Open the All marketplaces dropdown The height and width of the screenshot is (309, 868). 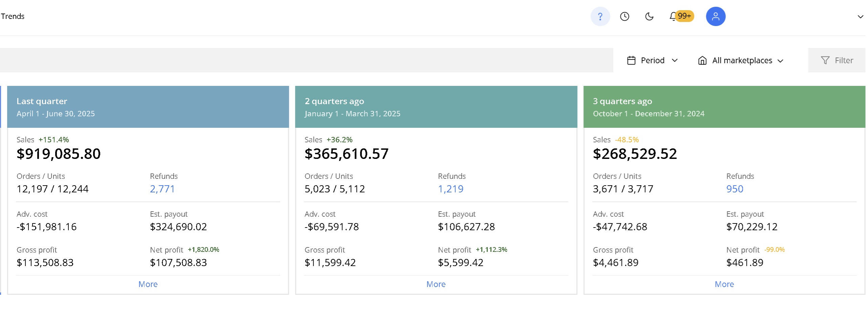click(742, 61)
